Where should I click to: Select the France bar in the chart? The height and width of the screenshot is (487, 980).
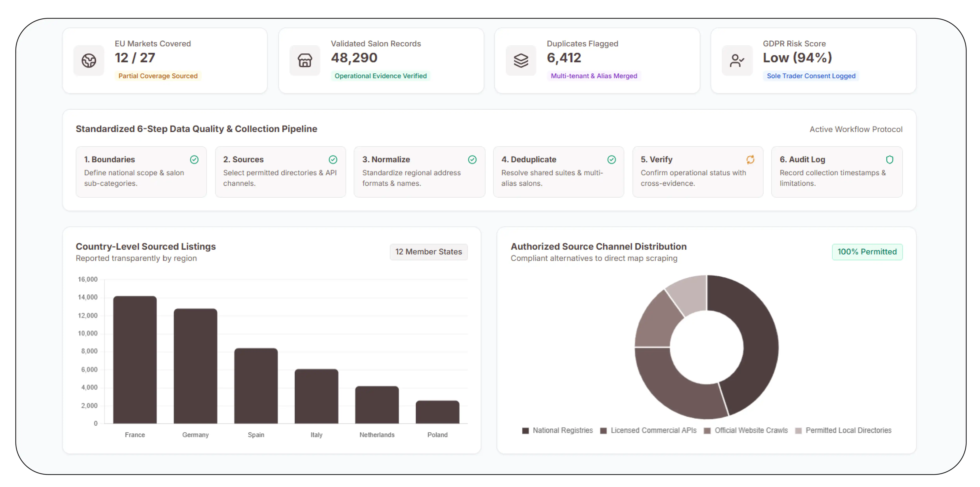[135, 360]
